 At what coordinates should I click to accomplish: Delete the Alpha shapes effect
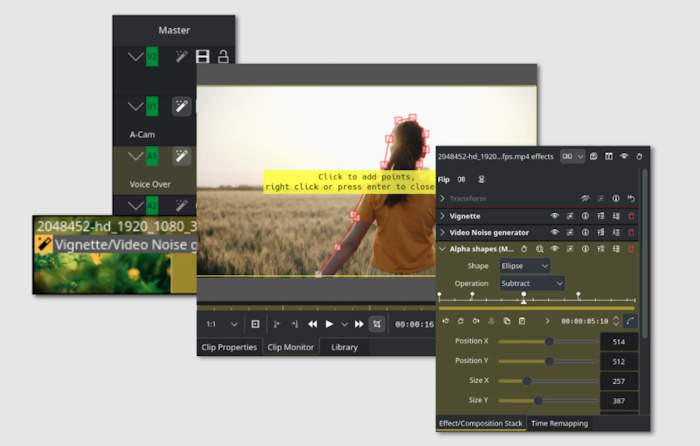(x=631, y=249)
